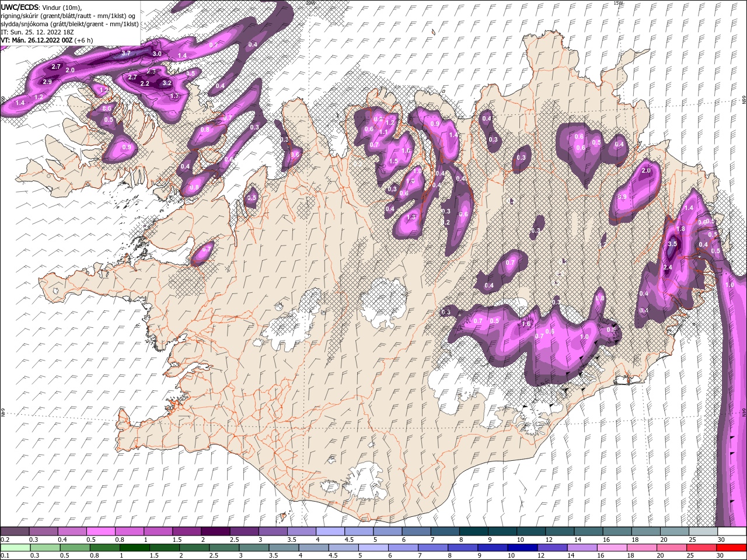Image resolution: width=747 pixels, height=560 pixels.
Task: Pick the navy blue rain swatch labeled 10
Action: pyautogui.click(x=522, y=548)
